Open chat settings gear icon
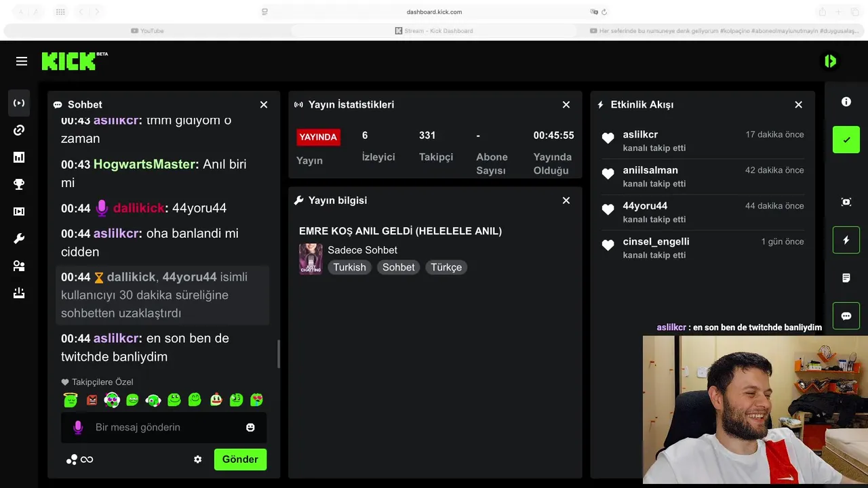The height and width of the screenshot is (488, 868). (x=198, y=460)
